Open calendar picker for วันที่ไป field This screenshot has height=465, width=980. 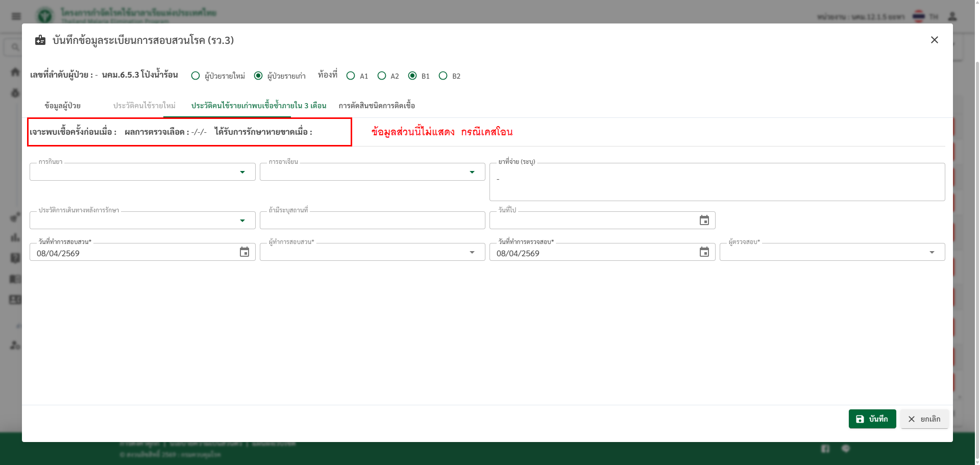click(x=704, y=221)
